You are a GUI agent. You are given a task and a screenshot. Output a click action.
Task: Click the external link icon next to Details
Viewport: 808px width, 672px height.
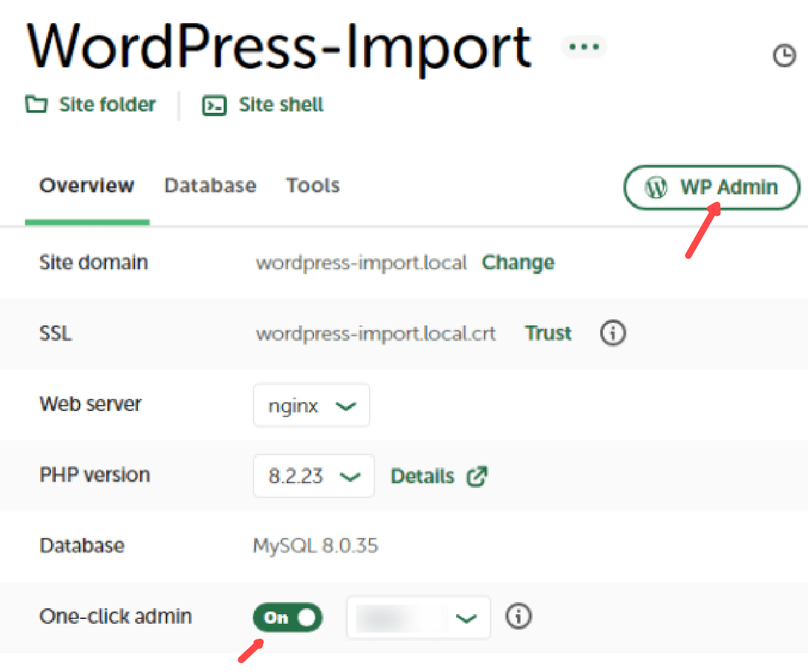[478, 476]
